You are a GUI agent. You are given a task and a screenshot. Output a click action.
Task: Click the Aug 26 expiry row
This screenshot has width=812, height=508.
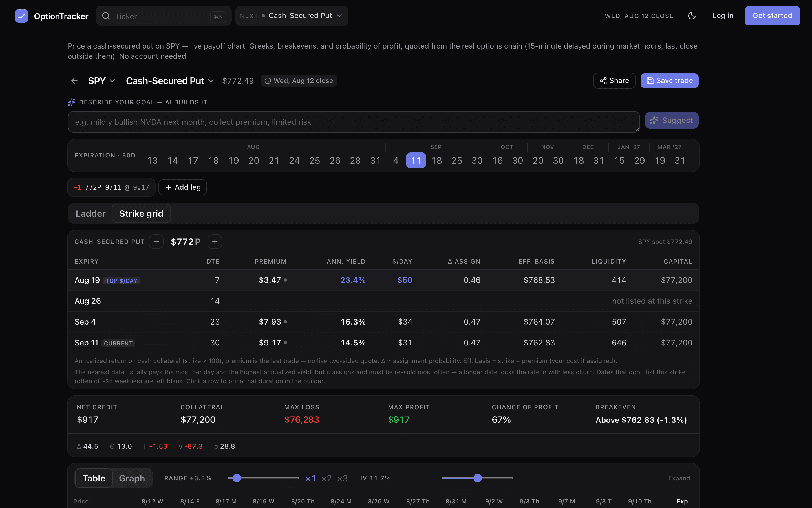coord(383,301)
